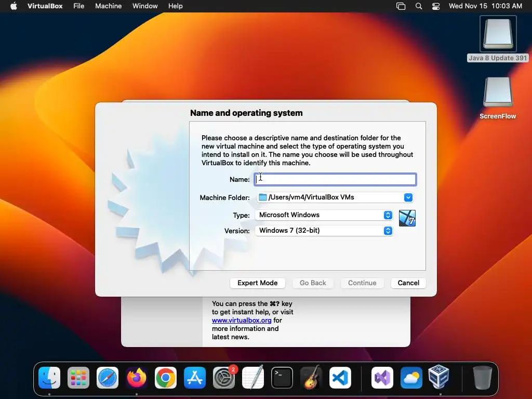Viewport: 532px width, 399px height.
Task: Open TextEdit from the dock
Action: 253,377
